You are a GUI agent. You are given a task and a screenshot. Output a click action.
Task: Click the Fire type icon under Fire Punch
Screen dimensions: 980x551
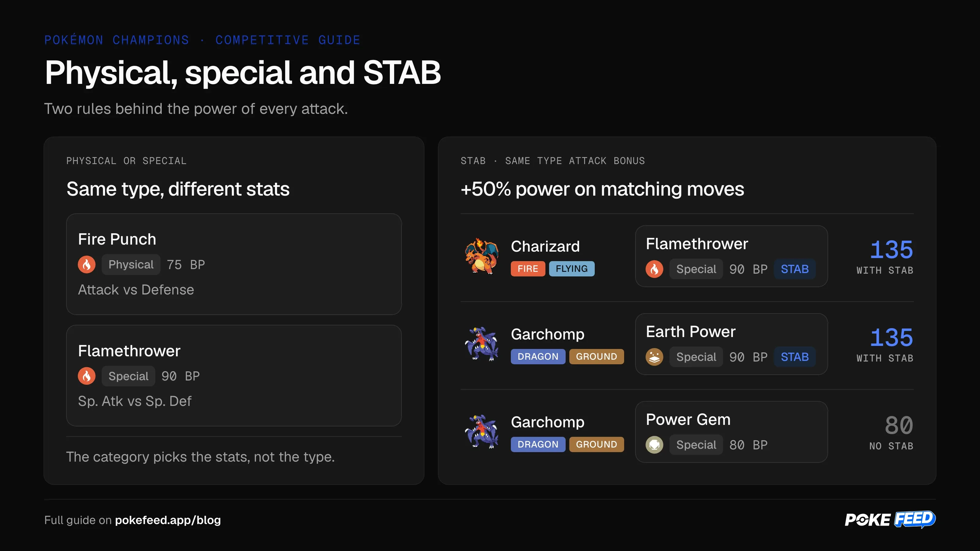[x=87, y=264]
